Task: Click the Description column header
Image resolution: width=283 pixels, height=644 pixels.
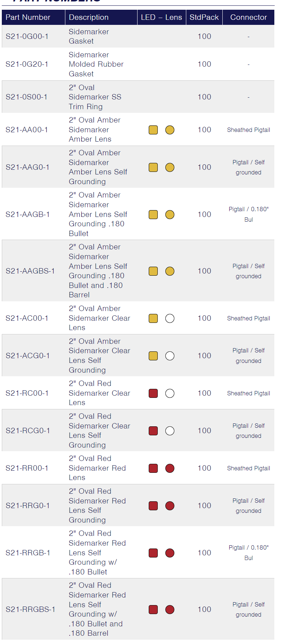Action: (89, 17)
